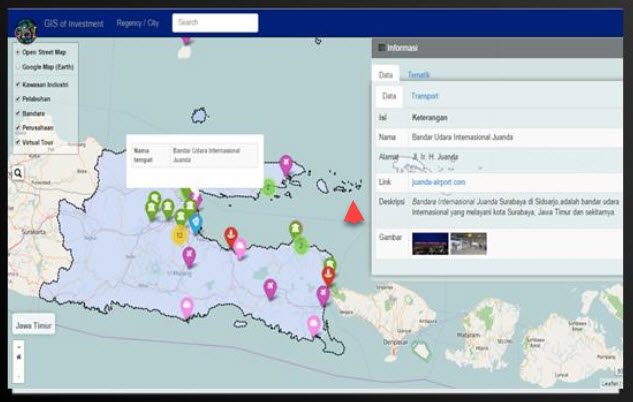Toggle the Perusahaan layer checkbox
This screenshot has height=402, width=633.
[x=18, y=128]
